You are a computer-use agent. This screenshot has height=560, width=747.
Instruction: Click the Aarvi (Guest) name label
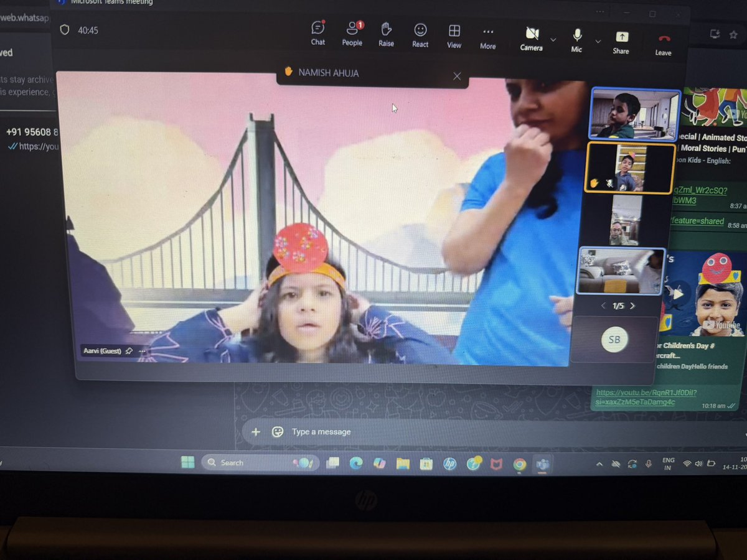(103, 351)
